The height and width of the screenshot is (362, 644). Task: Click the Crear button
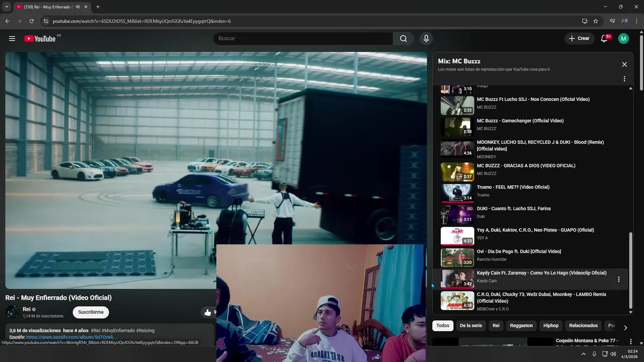click(x=579, y=39)
